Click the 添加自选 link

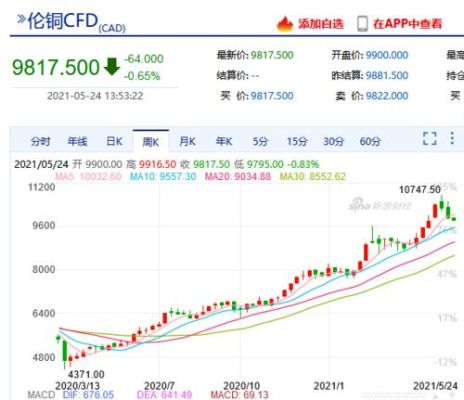pyautogui.click(x=321, y=24)
